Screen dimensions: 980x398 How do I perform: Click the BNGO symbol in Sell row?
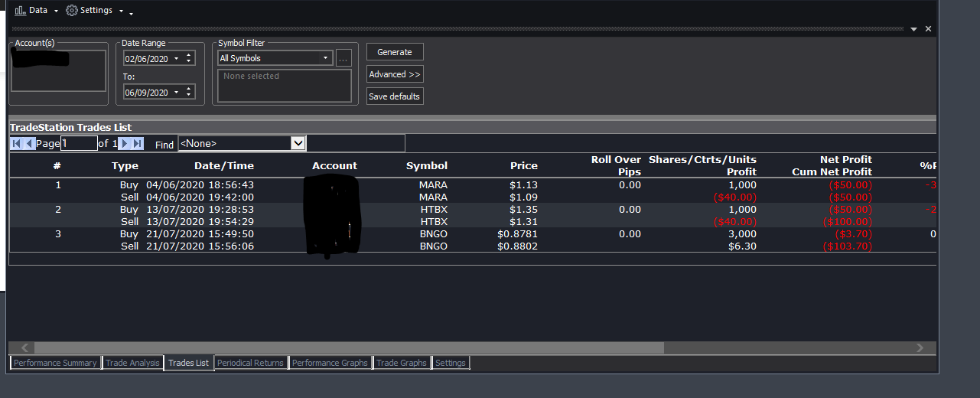coord(433,246)
